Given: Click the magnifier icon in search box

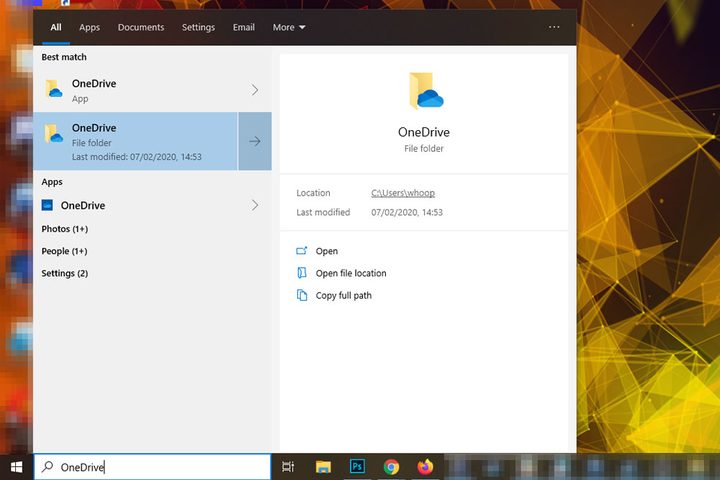Looking at the screenshot, I should tap(47, 467).
